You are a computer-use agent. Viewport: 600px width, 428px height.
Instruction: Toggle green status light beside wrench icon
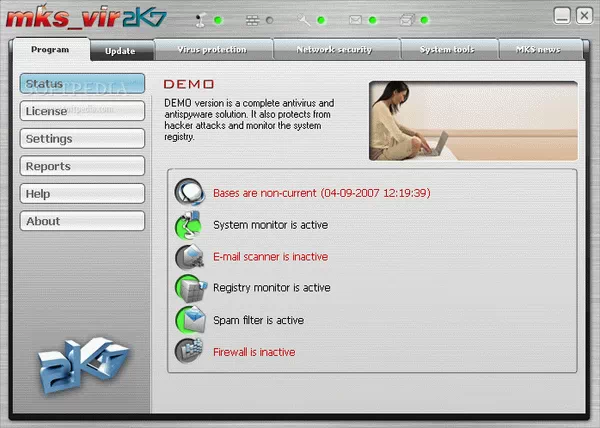point(321,20)
